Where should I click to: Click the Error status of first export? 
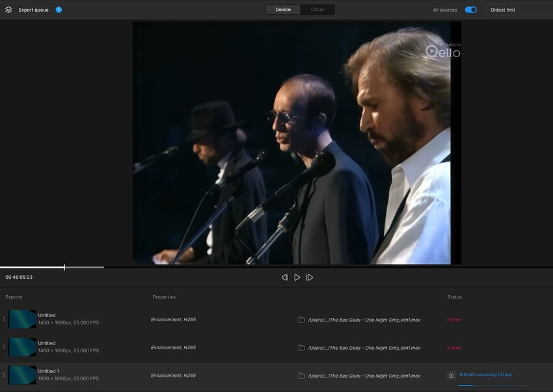click(454, 320)
